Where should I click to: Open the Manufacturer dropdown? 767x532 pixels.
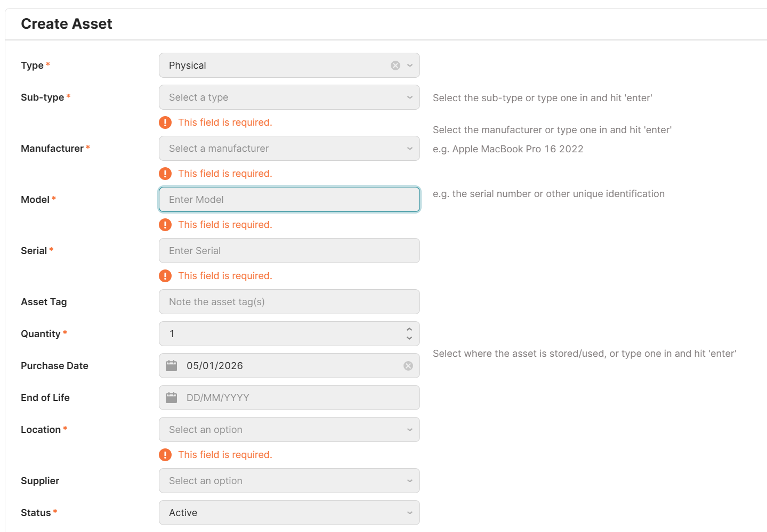(x=410, y=149)
